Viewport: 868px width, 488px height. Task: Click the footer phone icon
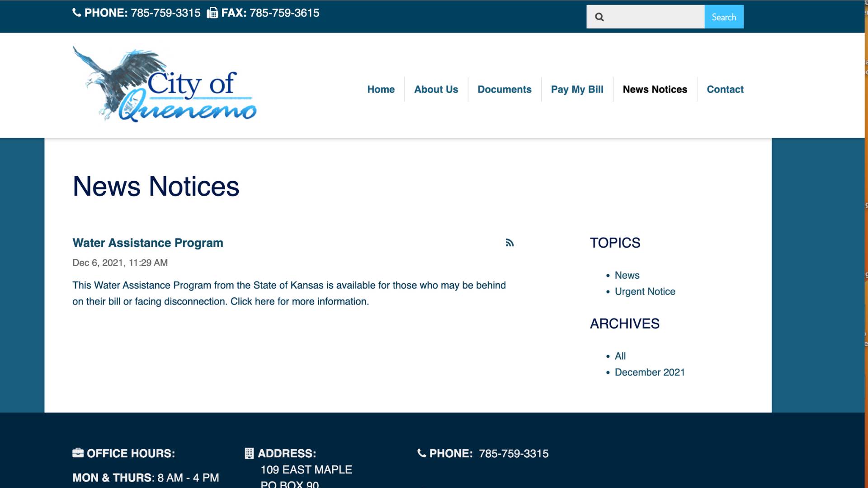421,453
